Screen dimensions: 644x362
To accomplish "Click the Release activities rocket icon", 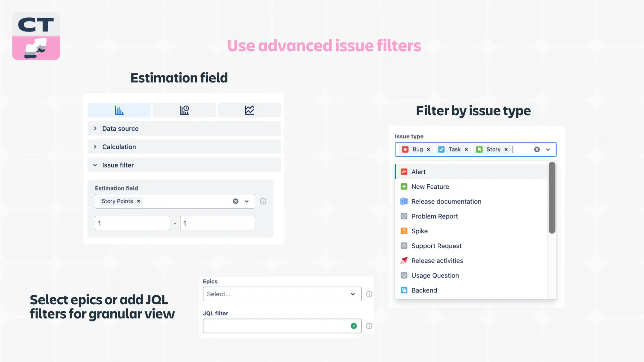I will 404,261.
